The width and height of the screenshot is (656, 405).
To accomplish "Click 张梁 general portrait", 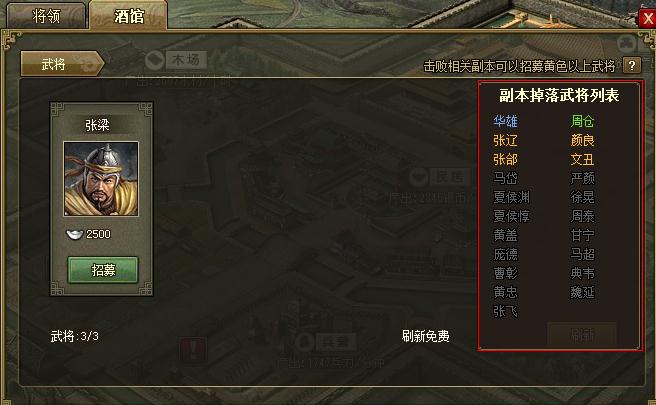I will tap(101, 179).
